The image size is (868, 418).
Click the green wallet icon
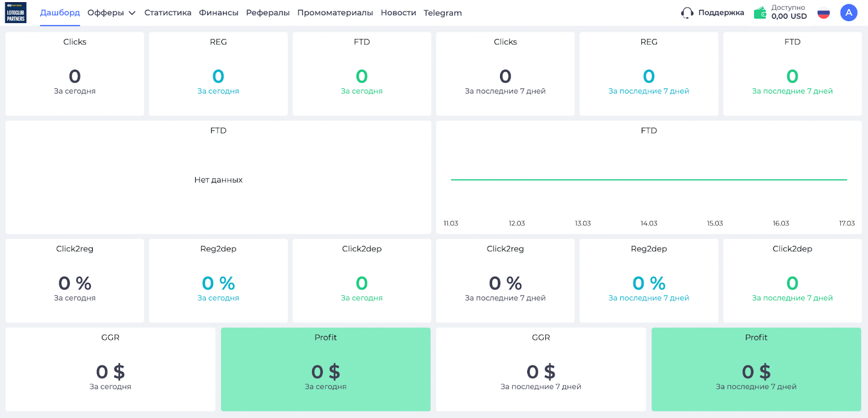pyautogui.click(x=760, y=13)
